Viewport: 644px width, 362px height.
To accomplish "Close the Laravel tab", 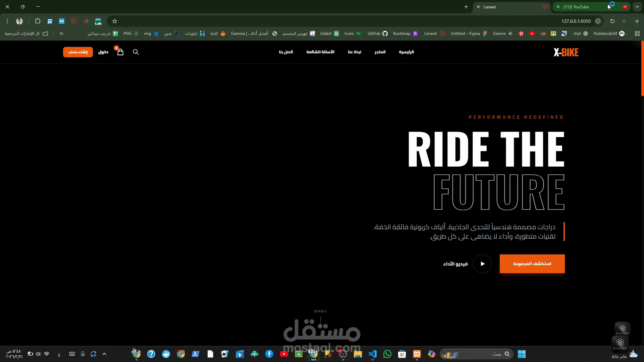I will [x=478, y=7].
